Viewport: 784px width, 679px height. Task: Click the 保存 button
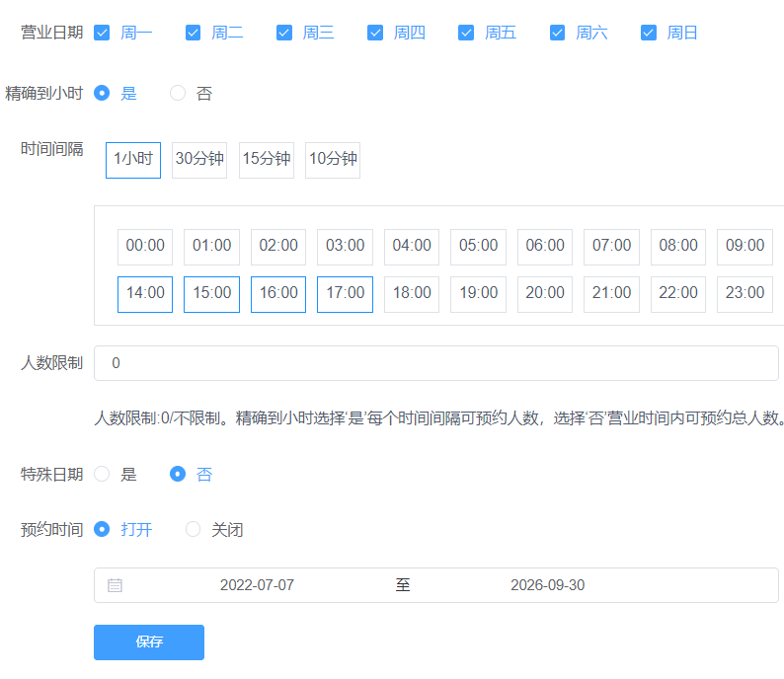tap(149, 642)
